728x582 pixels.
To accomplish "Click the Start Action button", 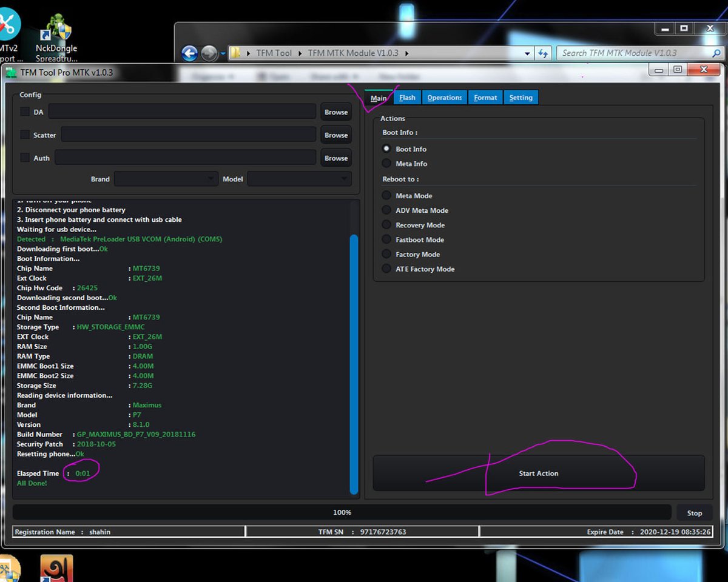I will coord(539,473).
